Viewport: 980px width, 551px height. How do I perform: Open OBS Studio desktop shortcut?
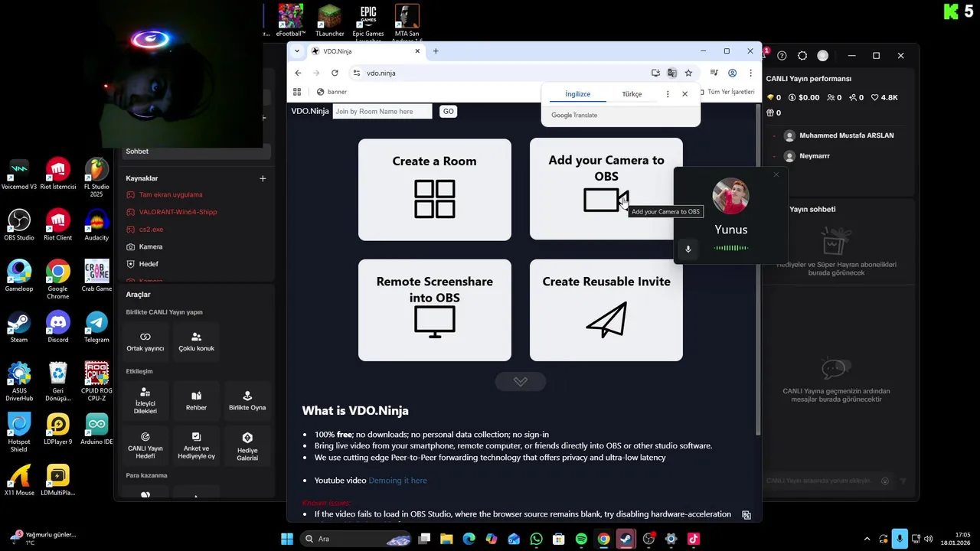[19, 223]
